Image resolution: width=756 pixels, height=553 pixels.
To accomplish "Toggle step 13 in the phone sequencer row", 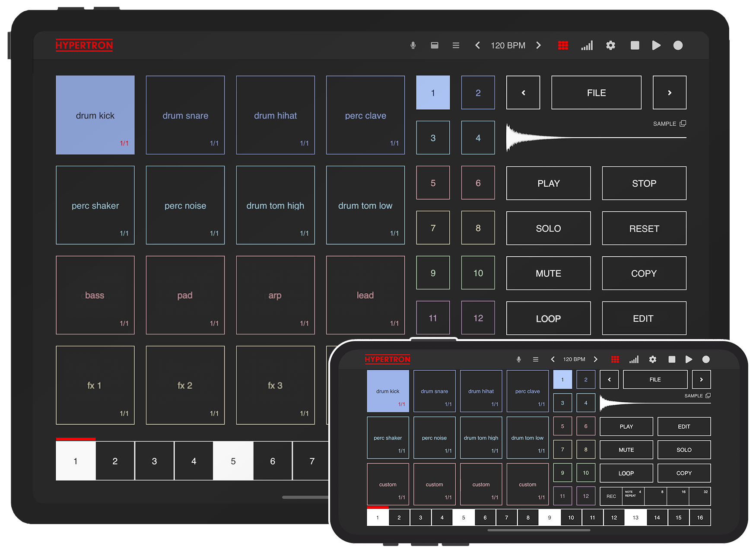I will coord(635,518).
